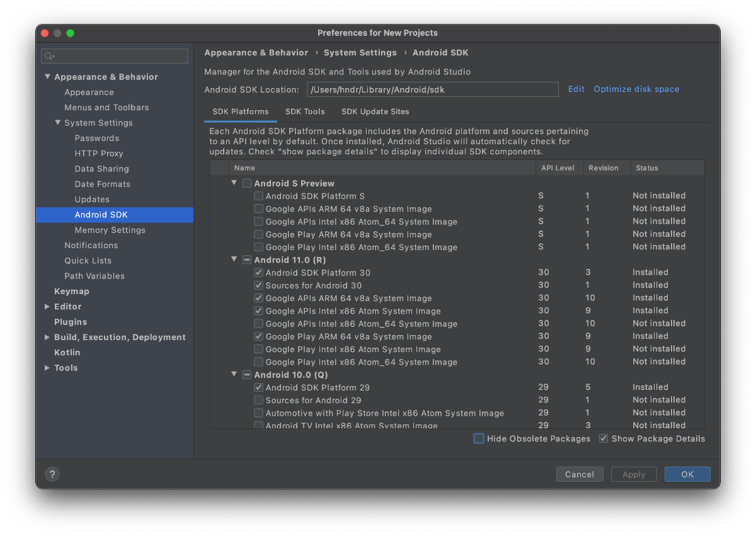Collapse the Android 10.0 (Q) group
The width and height of the screenshot is (756, 536).
[x=234, y=374]
